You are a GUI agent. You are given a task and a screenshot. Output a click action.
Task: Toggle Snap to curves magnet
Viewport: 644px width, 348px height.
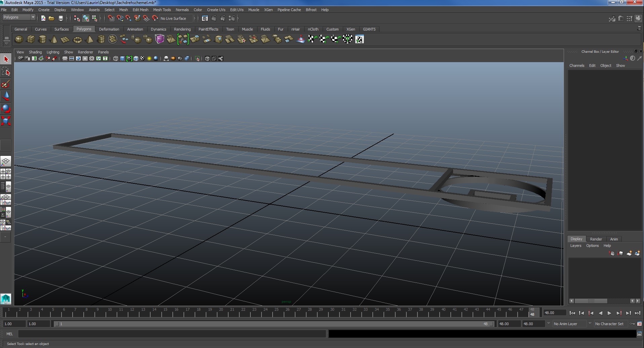(120, 18)
